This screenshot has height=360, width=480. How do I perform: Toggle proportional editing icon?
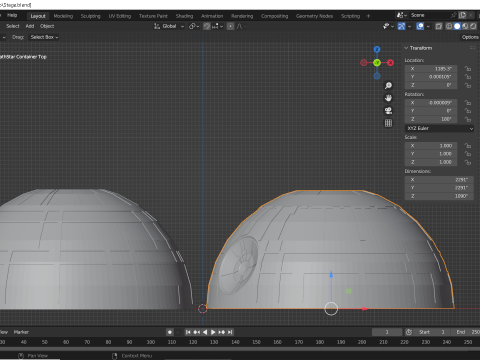click(230, 26)
